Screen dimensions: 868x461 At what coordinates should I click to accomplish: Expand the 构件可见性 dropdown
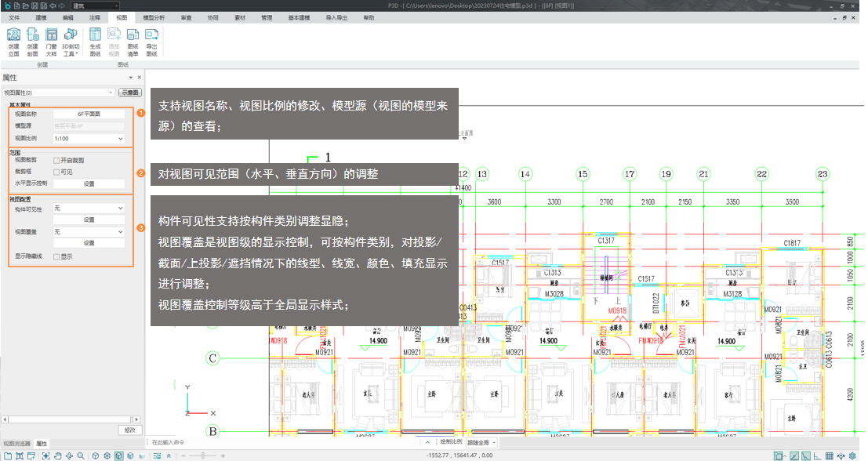pos(88,209)
